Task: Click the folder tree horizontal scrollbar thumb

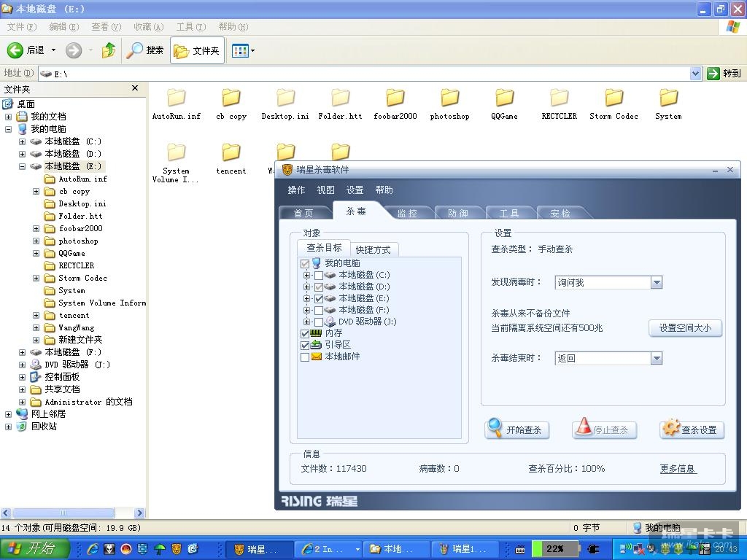Action: click(63, 513)
